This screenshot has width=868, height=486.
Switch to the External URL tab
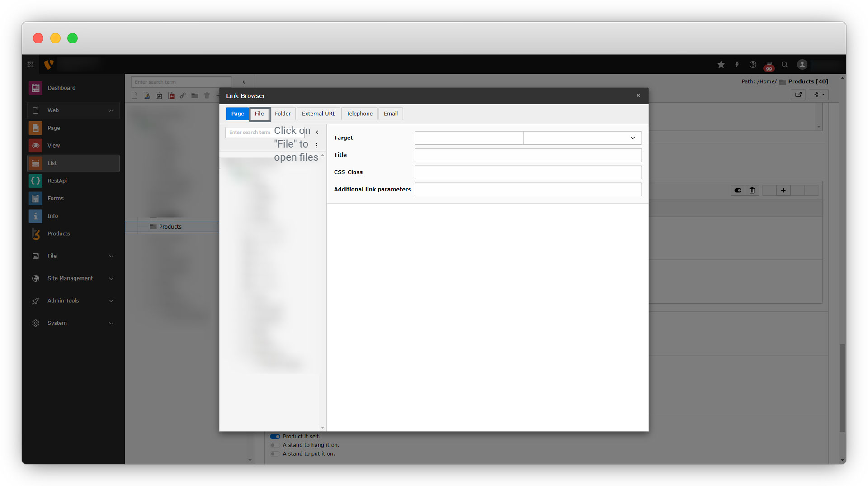tap(318, 114)
